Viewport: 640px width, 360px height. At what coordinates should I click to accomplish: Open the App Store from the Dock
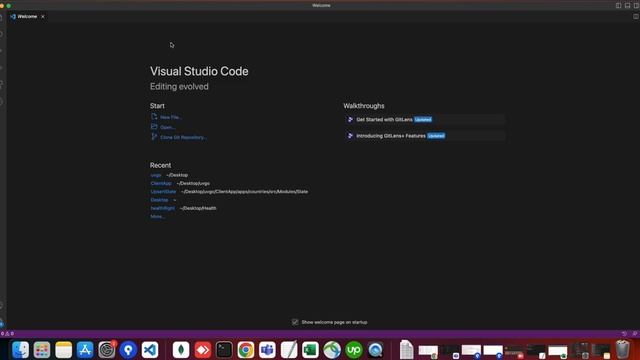(x=85, y=350)
